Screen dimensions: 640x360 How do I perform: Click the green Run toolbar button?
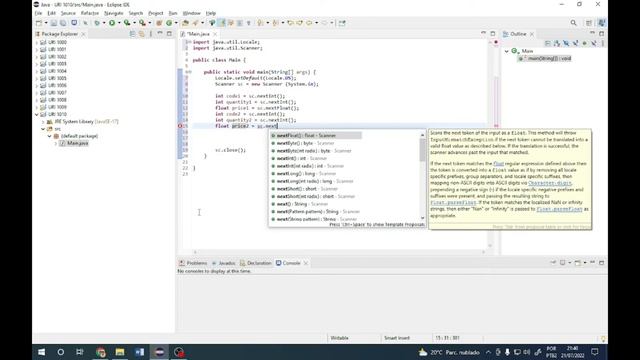112,23
